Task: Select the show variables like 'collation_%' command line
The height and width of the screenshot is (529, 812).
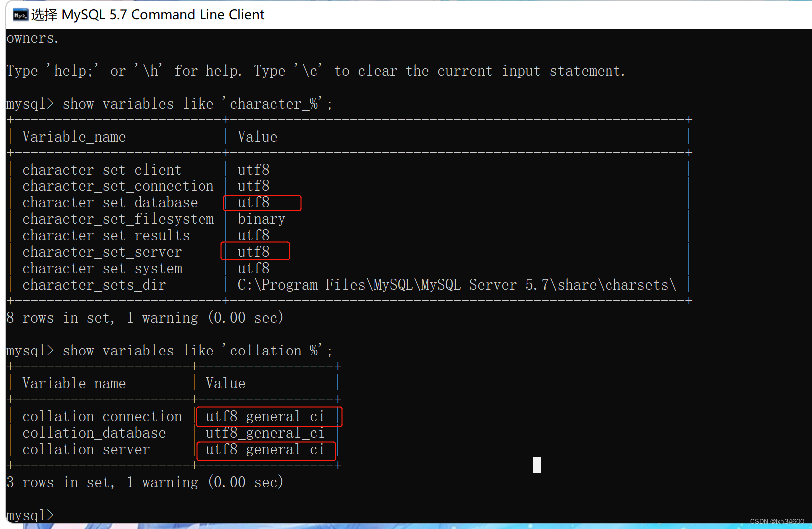Action: point(169,350)
